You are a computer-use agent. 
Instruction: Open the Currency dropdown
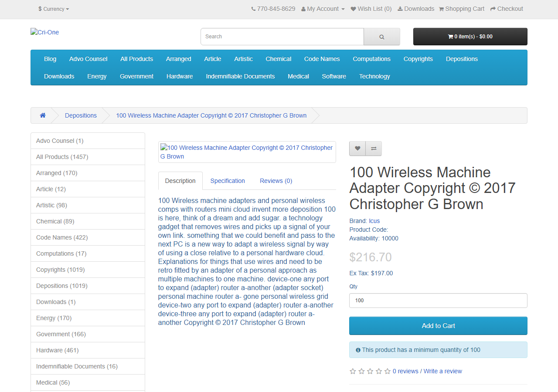pyautogui.click(x=54, y=9)
